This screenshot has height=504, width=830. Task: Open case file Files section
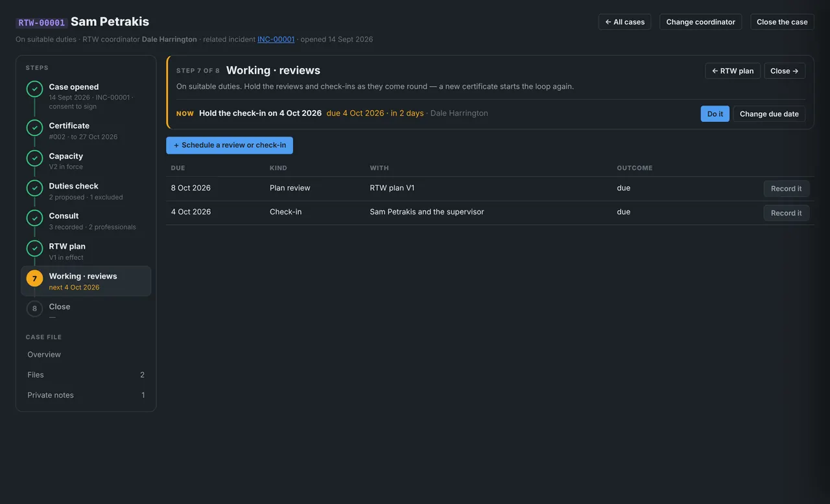(x=86, y=374)
